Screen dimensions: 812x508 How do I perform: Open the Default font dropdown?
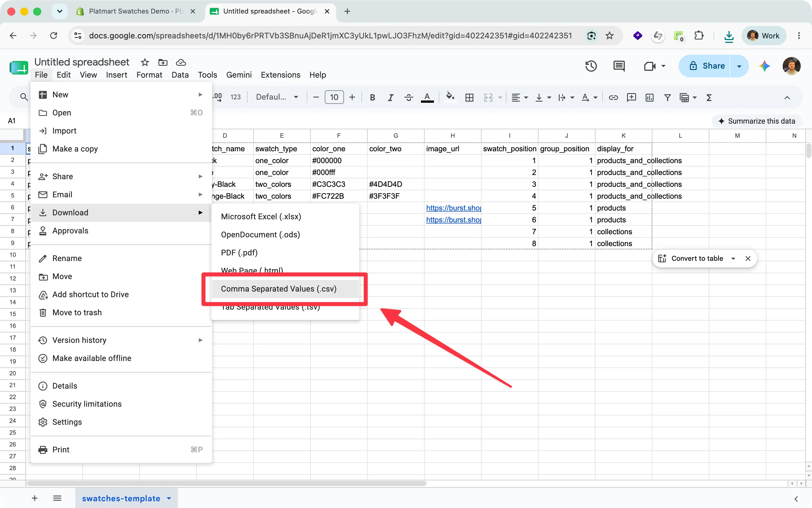pos(277,97)
